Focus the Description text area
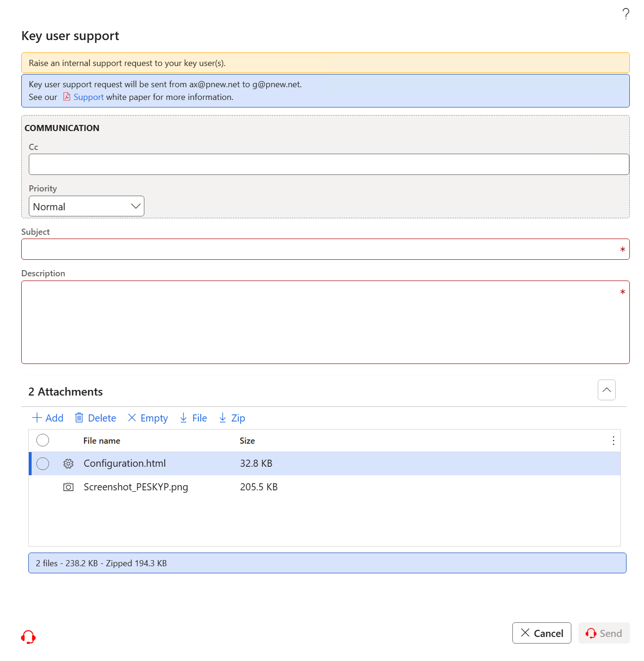The image size is (644, 661). 326,322
